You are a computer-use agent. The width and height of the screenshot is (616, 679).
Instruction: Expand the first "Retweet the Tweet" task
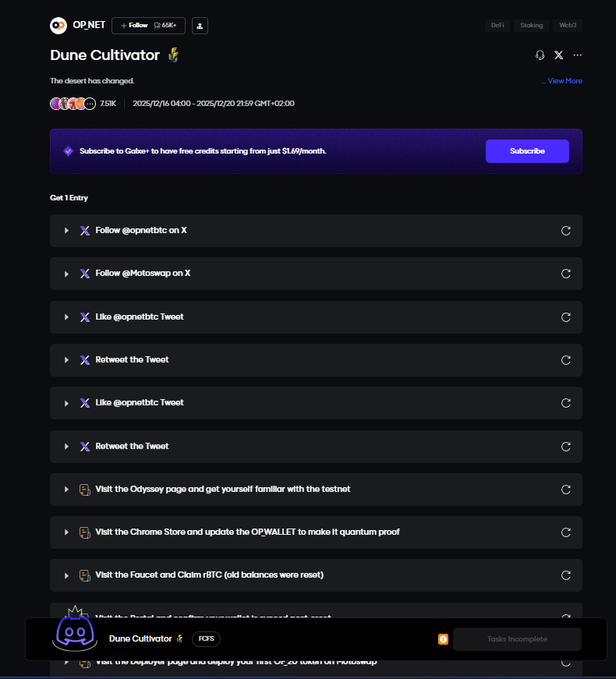pos(67,360)
